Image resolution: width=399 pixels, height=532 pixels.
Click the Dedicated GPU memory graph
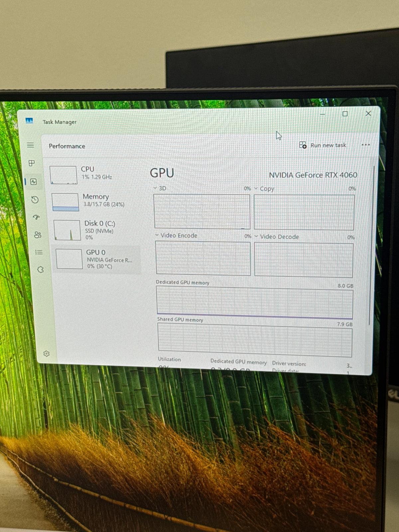coord(255,303)
